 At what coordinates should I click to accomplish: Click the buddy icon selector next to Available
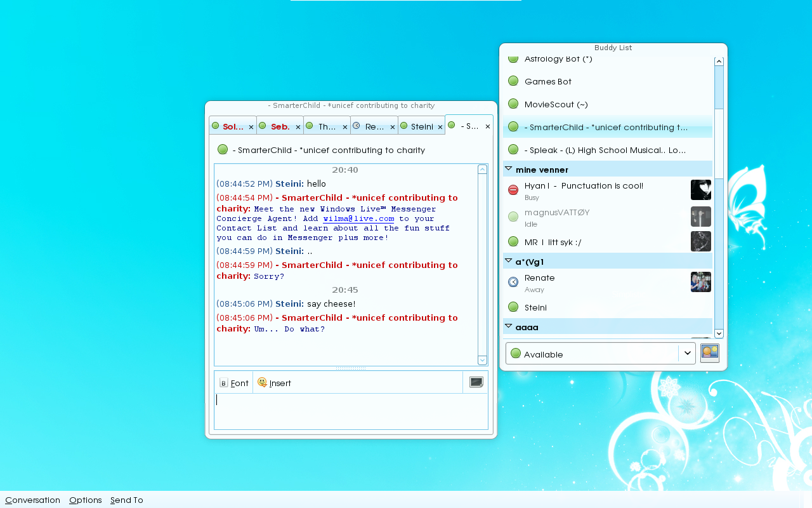(710, 353)
